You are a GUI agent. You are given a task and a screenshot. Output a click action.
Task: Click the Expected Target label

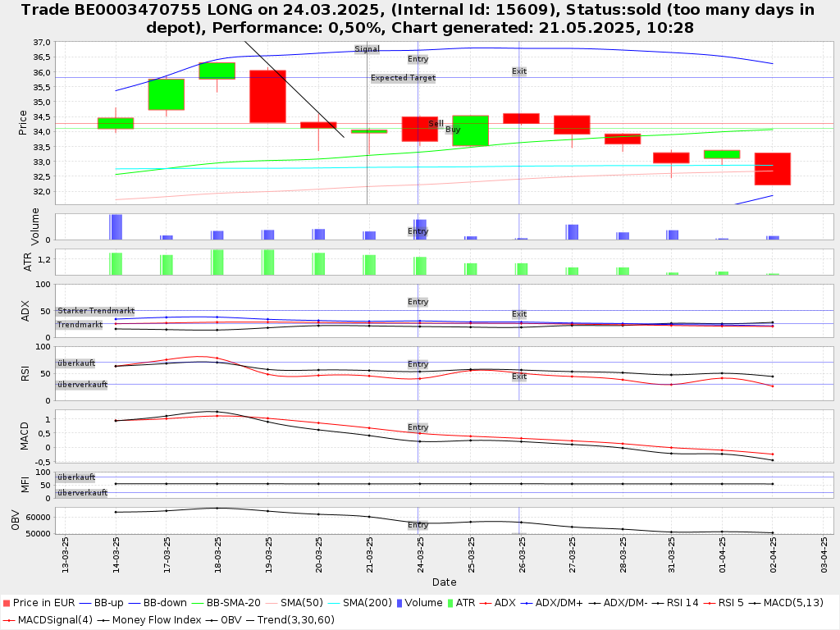point(403,78)
